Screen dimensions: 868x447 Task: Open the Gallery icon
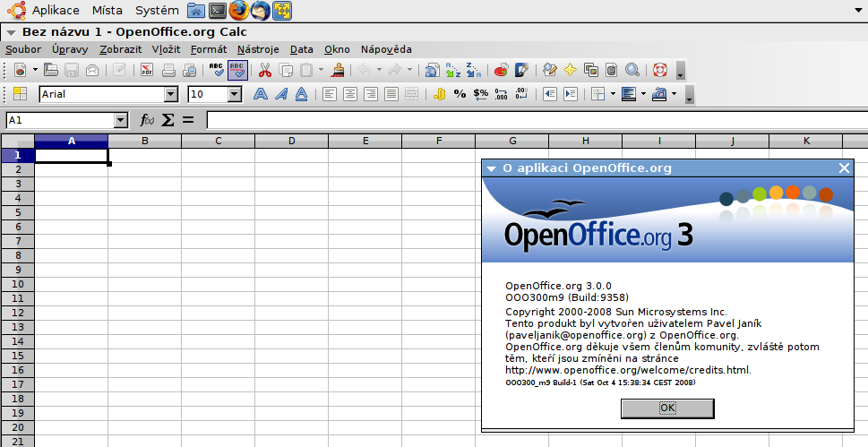[590, 71]
